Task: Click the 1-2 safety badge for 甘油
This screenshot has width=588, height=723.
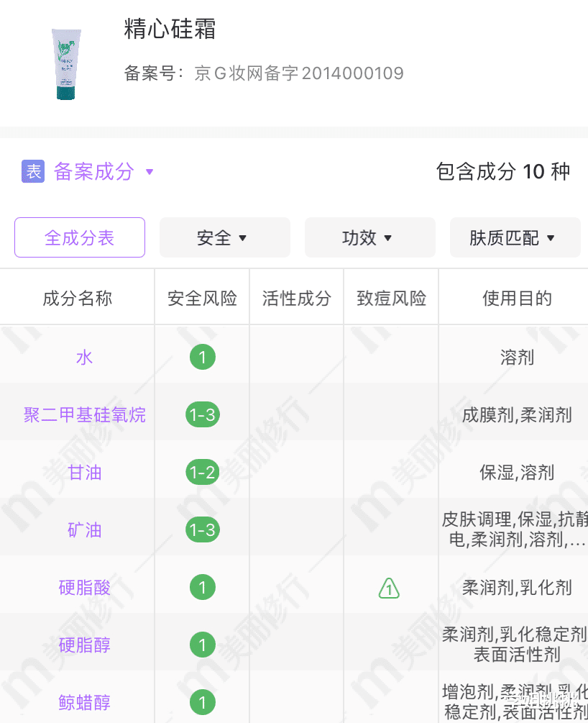Action: coord(202,473)
